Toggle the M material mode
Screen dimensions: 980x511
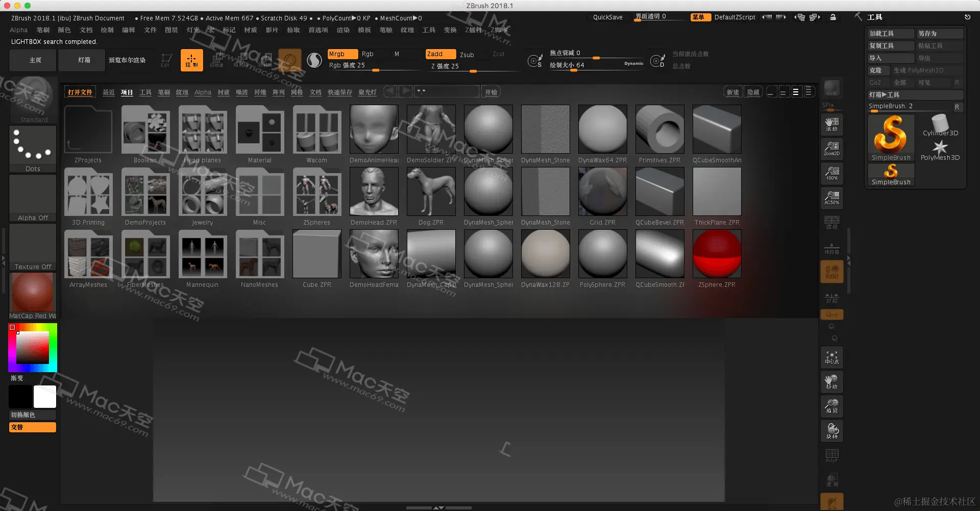pos(397,54)
